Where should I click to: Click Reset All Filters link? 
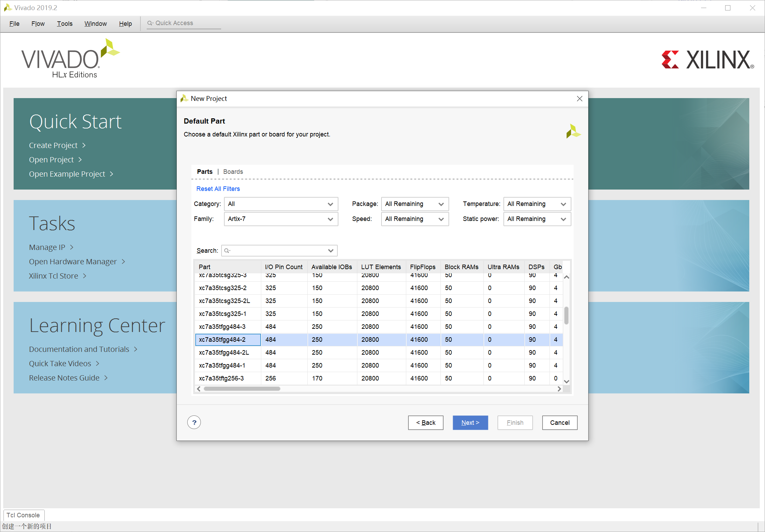[x=218, y=189]
